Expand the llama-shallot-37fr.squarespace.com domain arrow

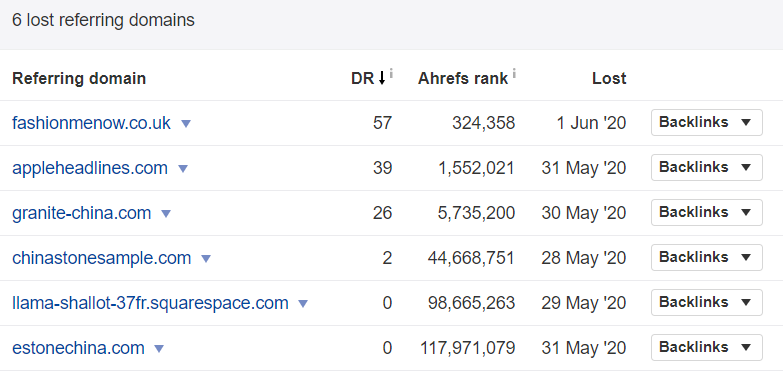tap(303, 304)
